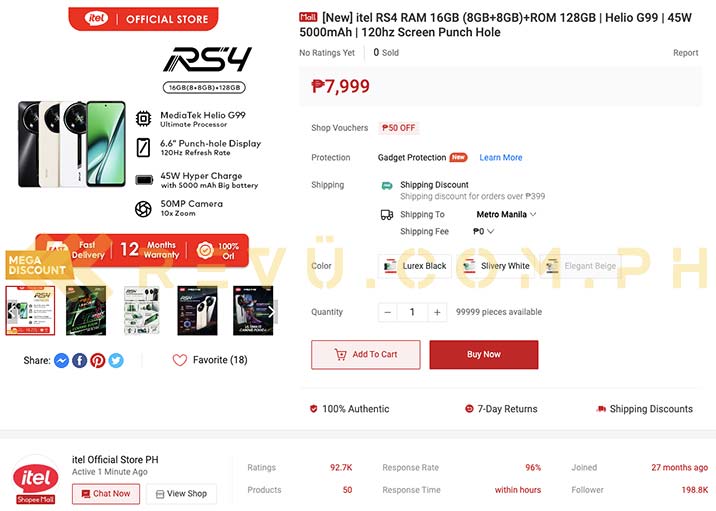Choose the Elegant Beige color option
This screenshot has height=511, width=716.
point(582,266)
